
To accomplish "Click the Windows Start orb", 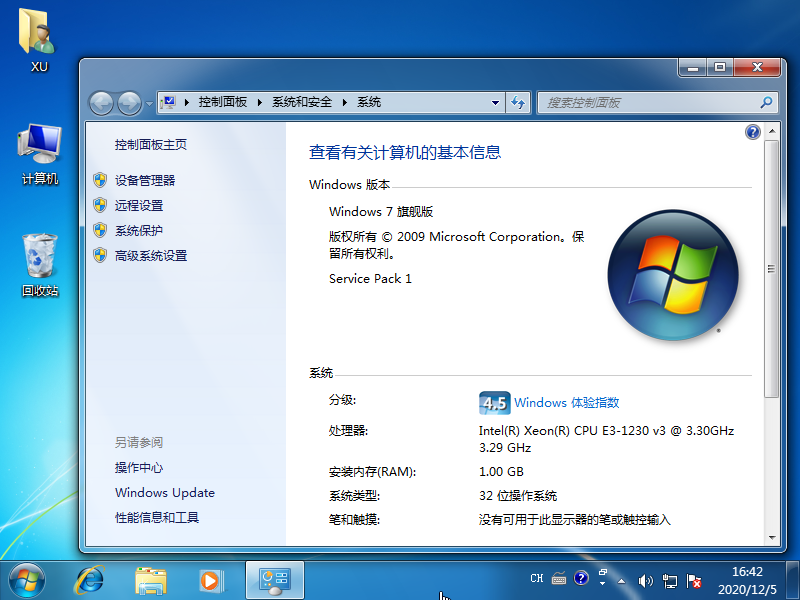I will pos(27,579).
